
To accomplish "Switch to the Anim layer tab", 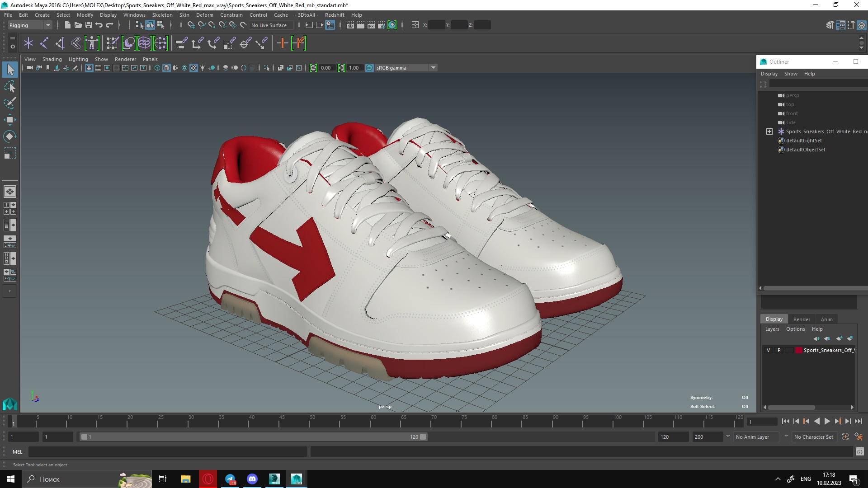I will pyautogui.click(x=826, y=319).
